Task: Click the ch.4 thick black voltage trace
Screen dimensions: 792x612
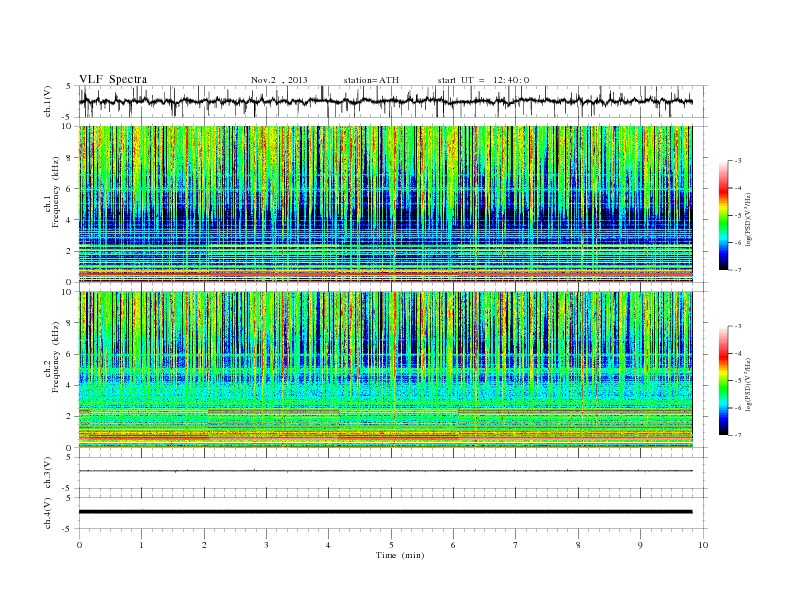Action: 385,512
